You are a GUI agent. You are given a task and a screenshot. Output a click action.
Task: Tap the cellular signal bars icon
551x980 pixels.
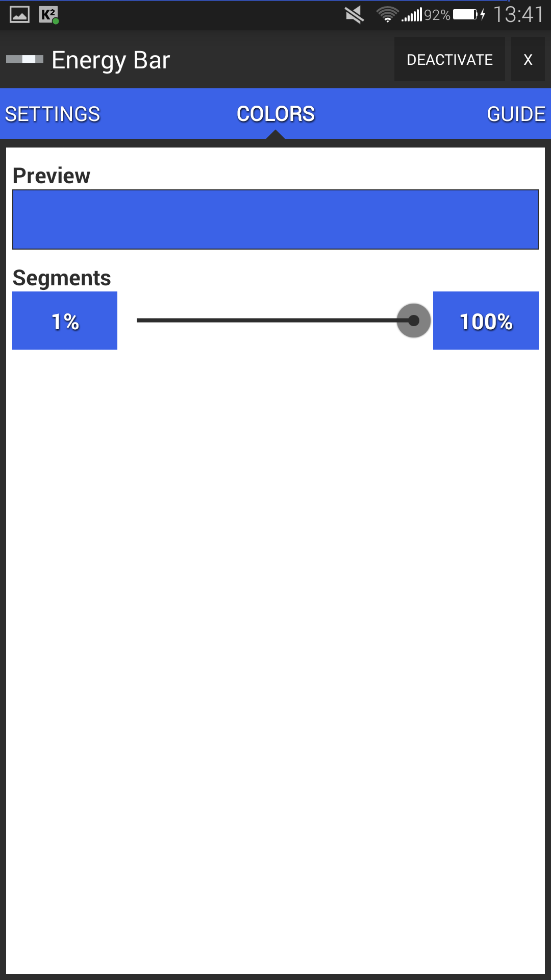(x=412, y=15)
